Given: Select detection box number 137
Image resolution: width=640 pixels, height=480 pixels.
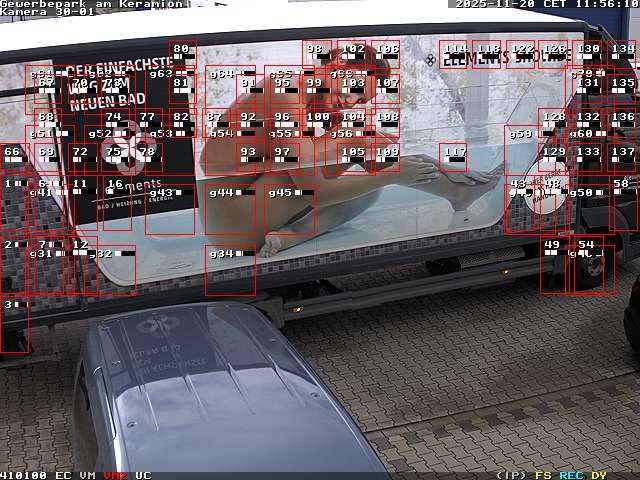Looking at the screenshot, I should (623, 157).
